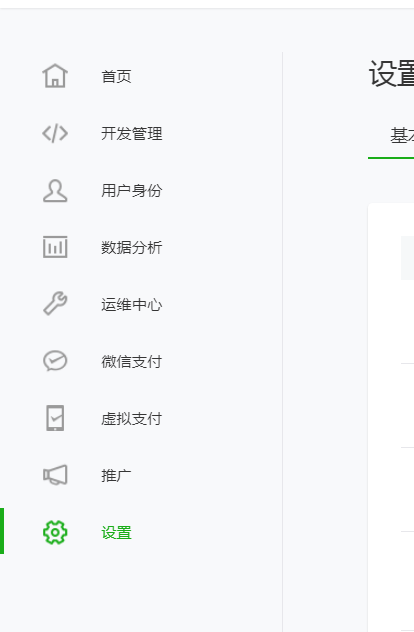
Task: Select the phone checkmark icon for 虚拟支付
Action: 55,418
